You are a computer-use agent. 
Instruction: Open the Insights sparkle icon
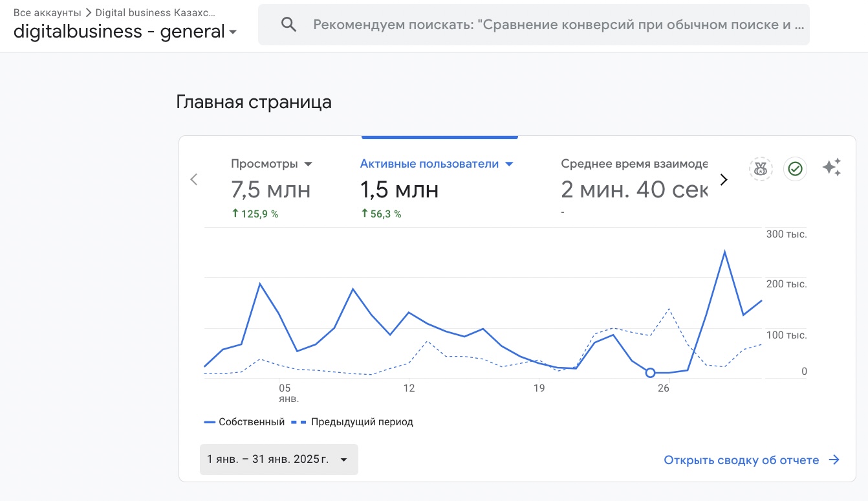[832, 168]
